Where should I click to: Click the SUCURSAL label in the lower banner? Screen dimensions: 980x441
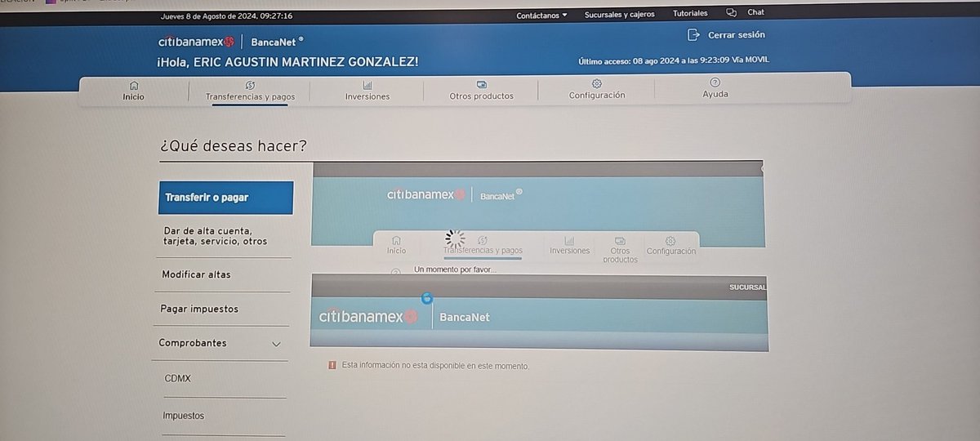[x=747, y=287]
